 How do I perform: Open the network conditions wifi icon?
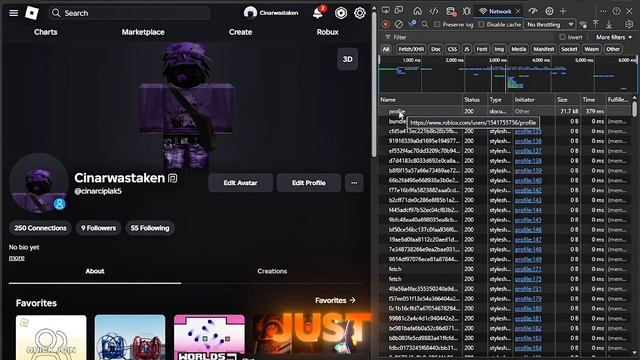tap(583, 24)
